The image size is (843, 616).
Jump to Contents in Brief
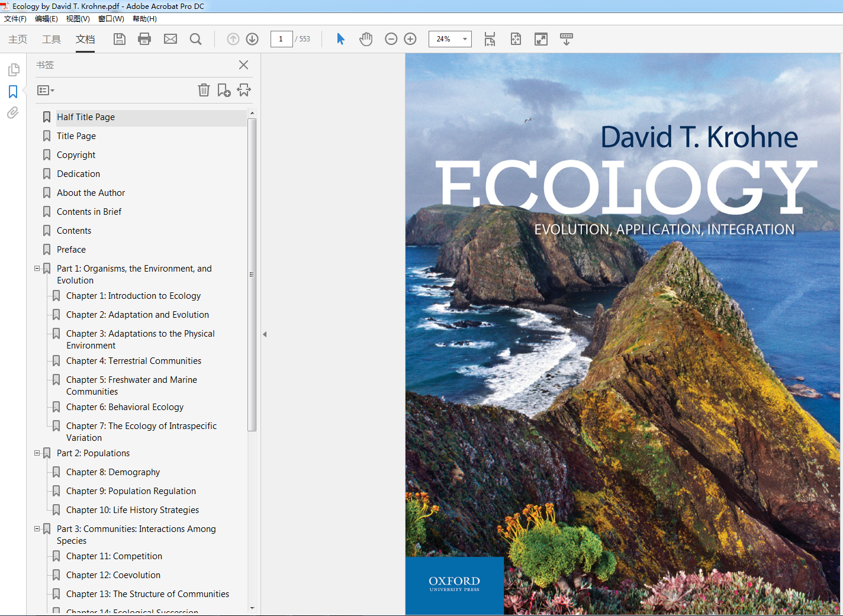[x=89, y=212]
